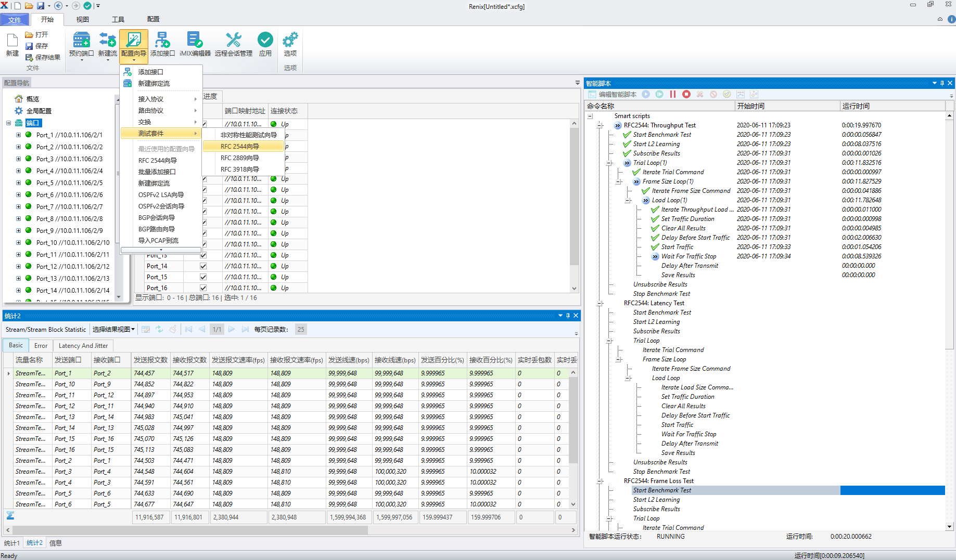This screenshot has height=560, width=956.
Task: Toggle the checkbox for Port_15 row
Action: (203, 277)
